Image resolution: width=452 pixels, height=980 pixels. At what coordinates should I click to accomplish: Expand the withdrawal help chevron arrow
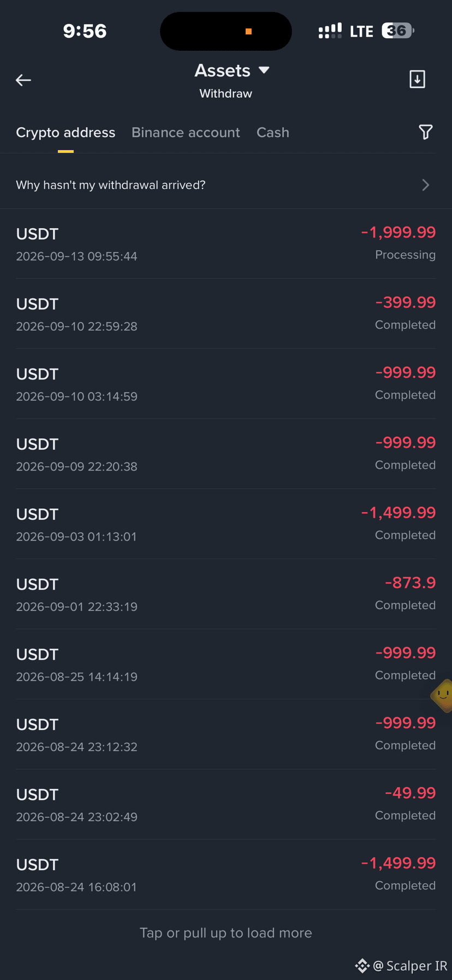coord(426,185)
